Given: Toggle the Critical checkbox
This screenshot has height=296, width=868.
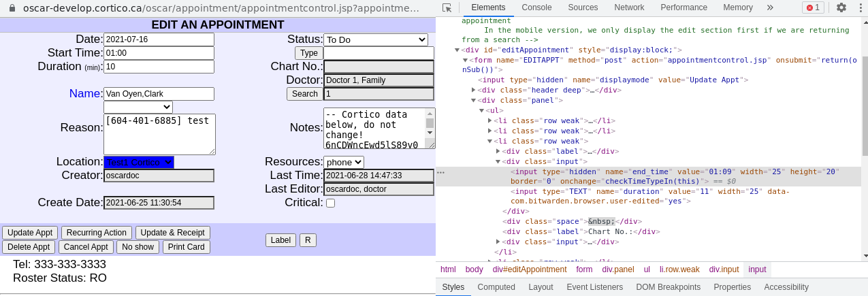Looking at the screenshot, I should [330, 203].
